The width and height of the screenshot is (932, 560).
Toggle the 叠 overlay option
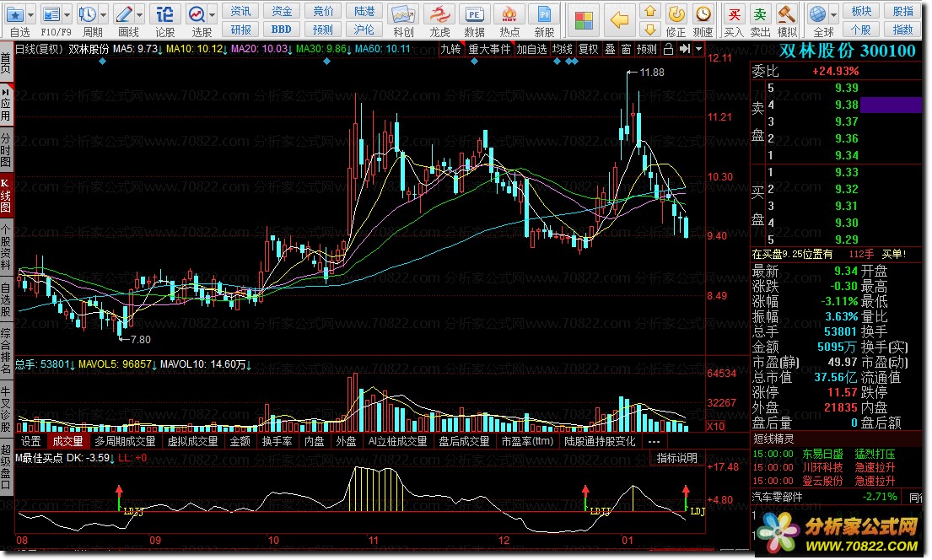coord(611,50)
